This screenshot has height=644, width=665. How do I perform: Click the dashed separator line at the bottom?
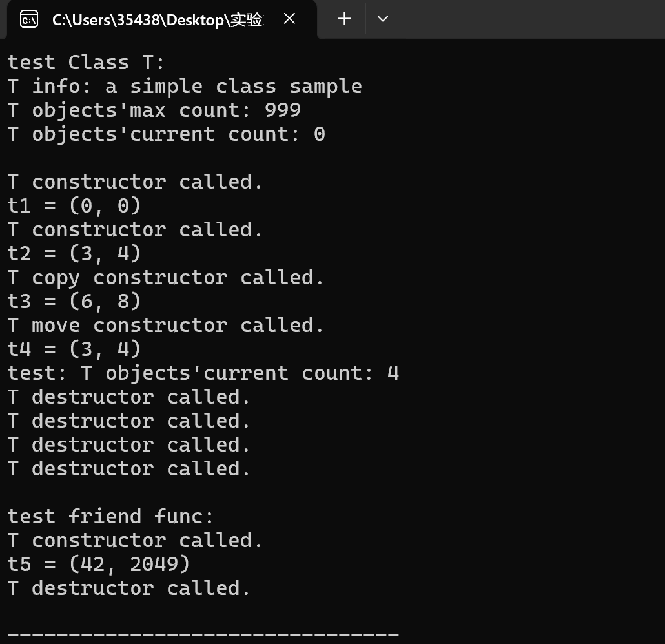[x=203, y=635]
